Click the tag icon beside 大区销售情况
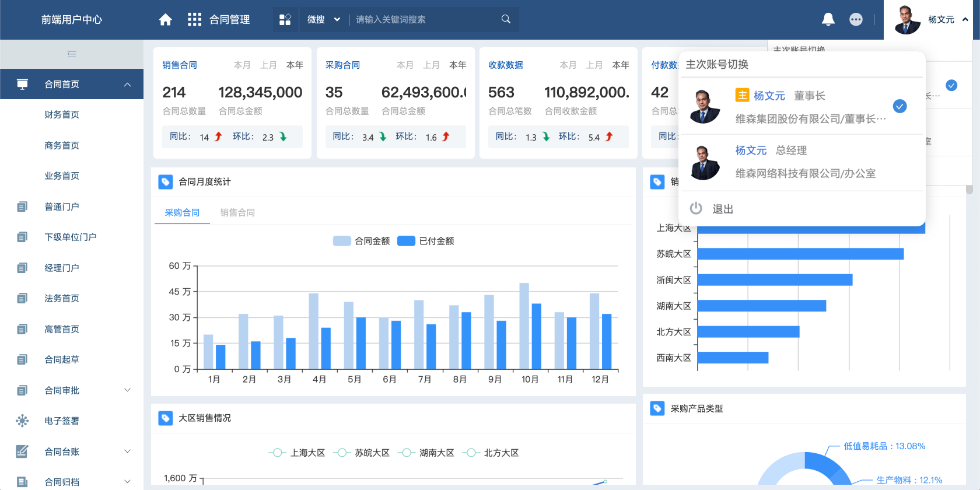 click(x=166, y=418)
